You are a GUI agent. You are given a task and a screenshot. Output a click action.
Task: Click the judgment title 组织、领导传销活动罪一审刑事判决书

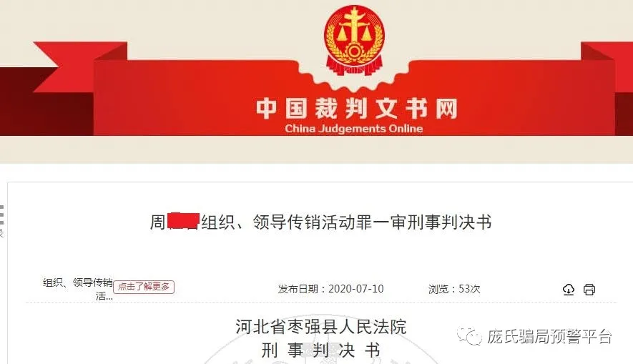pyautogui.click(x=346, y=222)
